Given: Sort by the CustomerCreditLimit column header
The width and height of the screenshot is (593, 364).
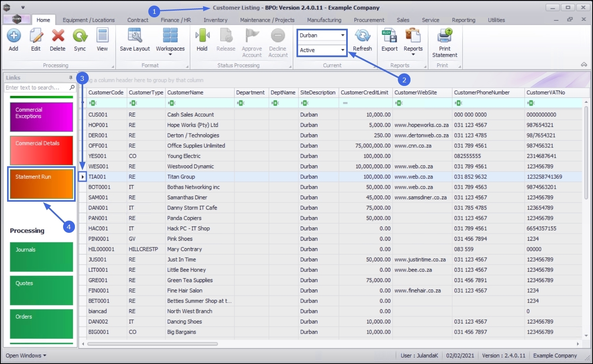Looking at the screenshot, I should 365,93.
